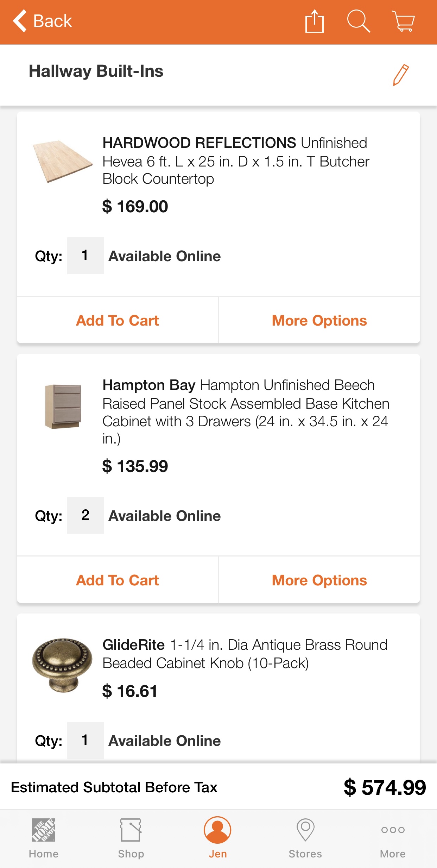The height and width of the screenshot is (868, 437).
Task: Switch to the Shop tab
Action: [x=131, y=838]
